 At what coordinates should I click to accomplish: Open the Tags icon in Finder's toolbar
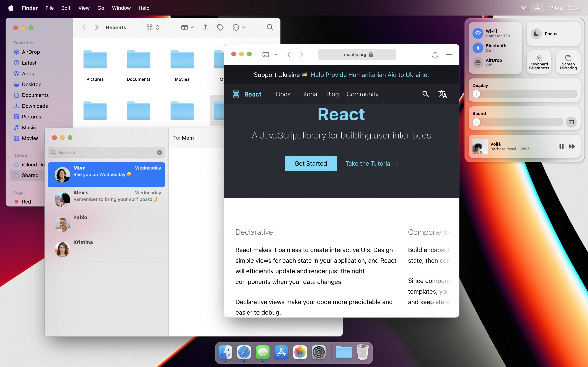(x=220, y=27)
